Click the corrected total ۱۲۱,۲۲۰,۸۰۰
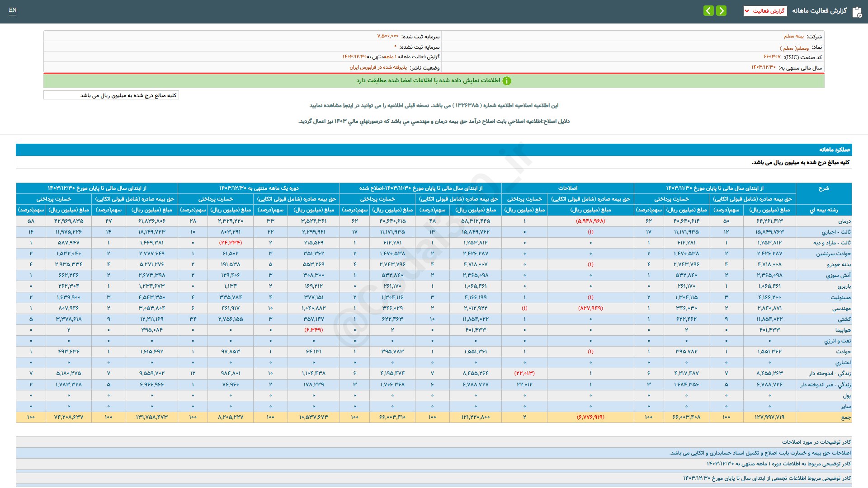Screen dimensions: 868x488 click(x=476, y=417)
